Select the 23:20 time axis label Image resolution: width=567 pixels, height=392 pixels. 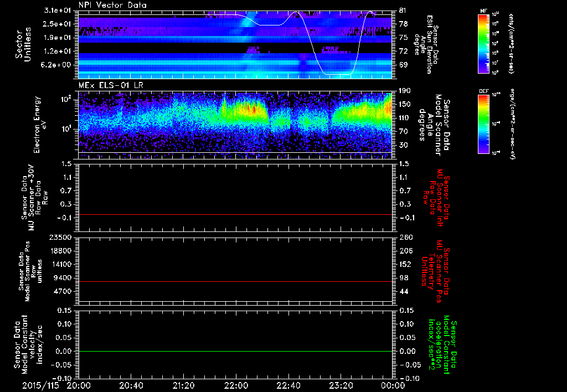tap(341, 385)
